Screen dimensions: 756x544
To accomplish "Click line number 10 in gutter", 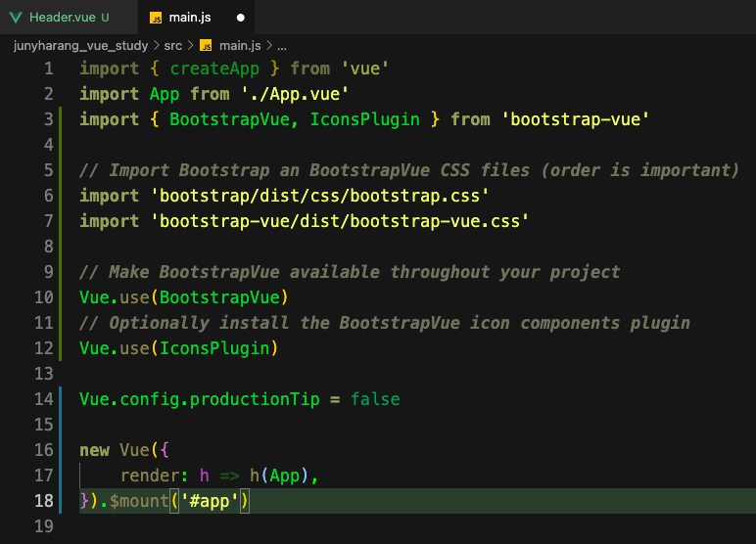I will (44, 297).
